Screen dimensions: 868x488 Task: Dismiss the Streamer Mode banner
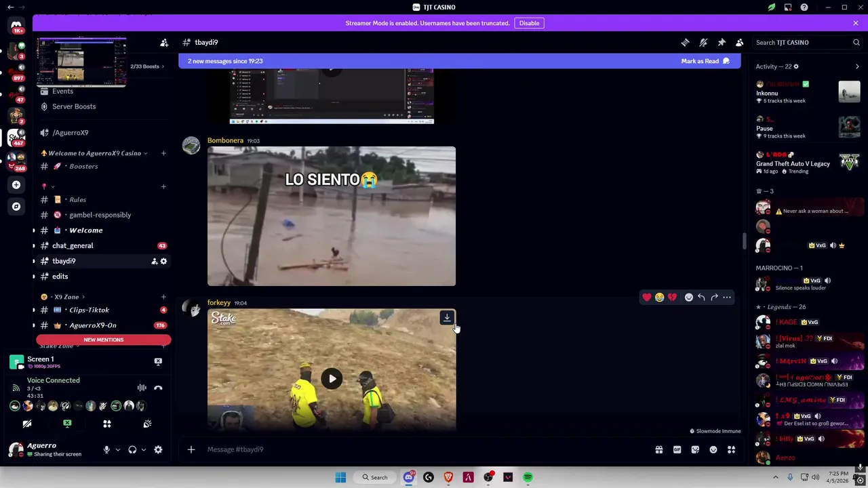(856, 23)
